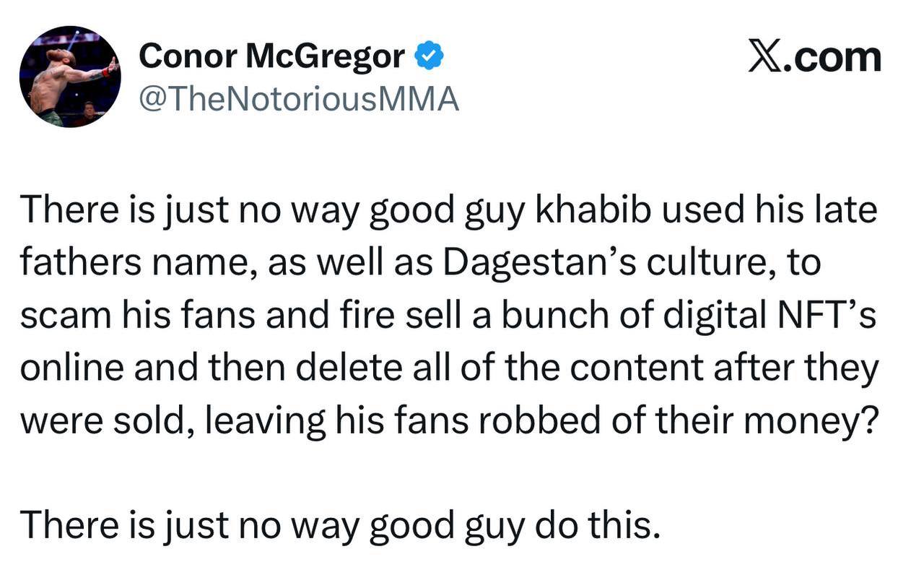Click the @TheNotoriousMMA handle
Image resolution: width=924 pixels, height=583 pixels.
298,100
